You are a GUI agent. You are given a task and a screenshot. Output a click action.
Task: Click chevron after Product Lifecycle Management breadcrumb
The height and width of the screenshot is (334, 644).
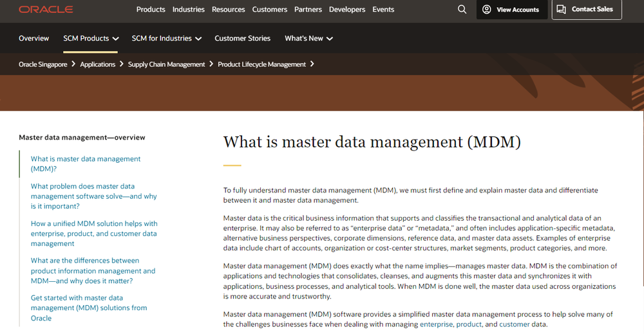pyautogui.click(x=312, y=64)
